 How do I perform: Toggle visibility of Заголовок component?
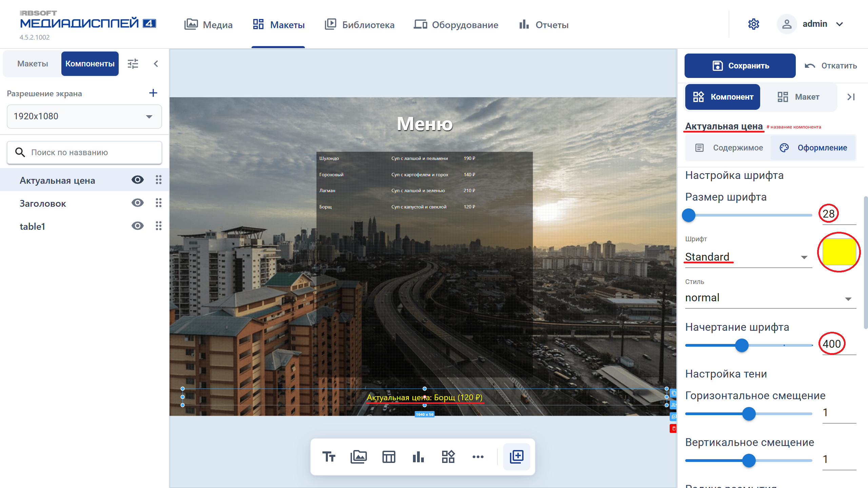[137, 203]
